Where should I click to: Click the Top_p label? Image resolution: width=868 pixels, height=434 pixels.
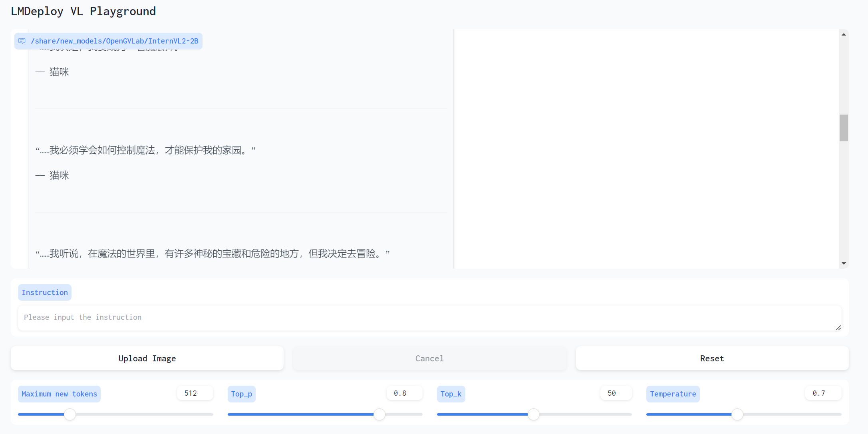coord(242,394)
